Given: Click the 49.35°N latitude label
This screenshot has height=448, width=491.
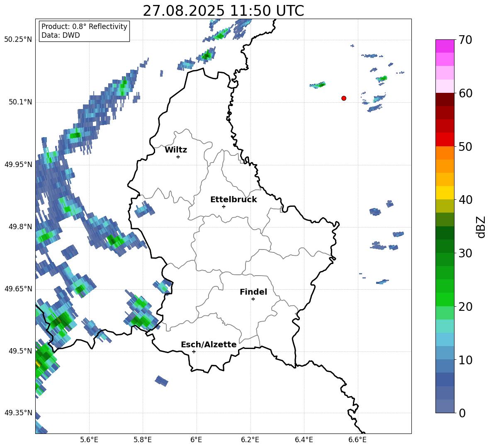Looking at the screenshot, I should pyautogui.click(x=18, y=413).
